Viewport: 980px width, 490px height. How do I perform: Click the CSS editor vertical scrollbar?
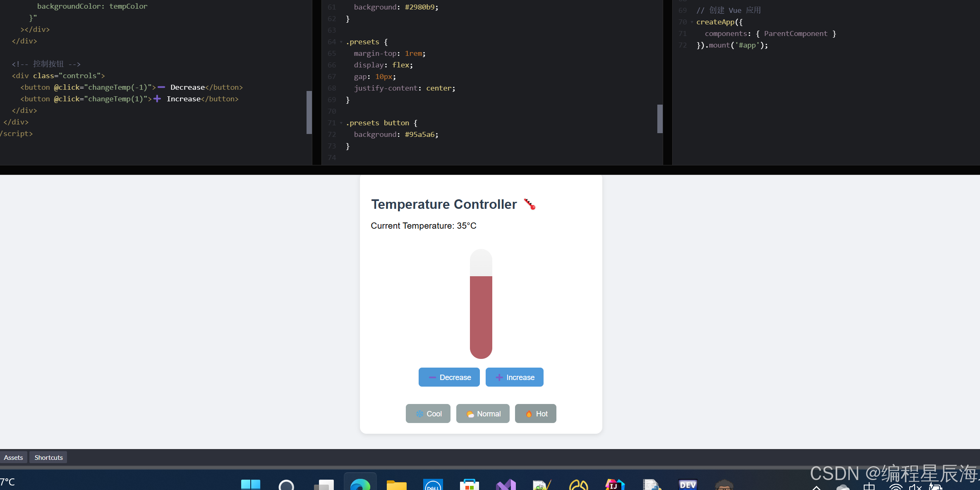coord(660,119)
